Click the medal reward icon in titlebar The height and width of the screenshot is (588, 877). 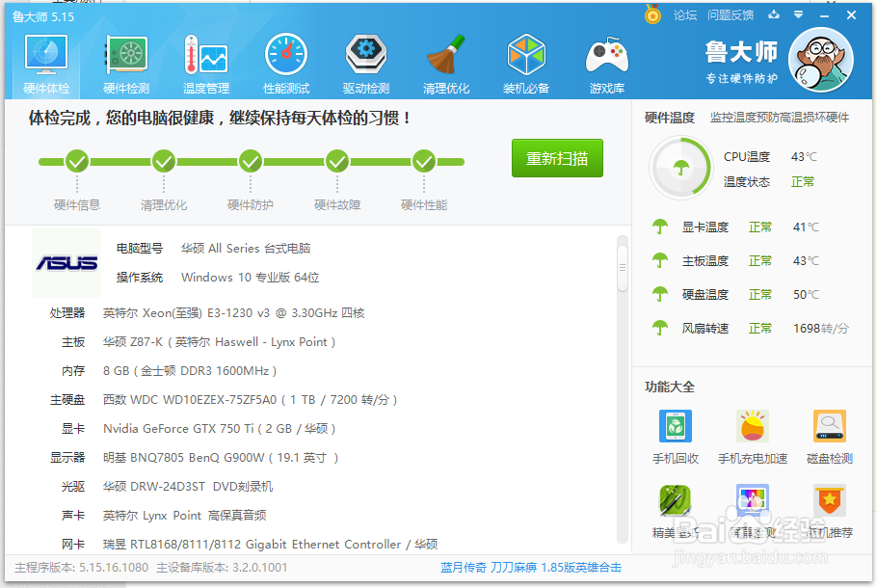(x=654, y=15)
